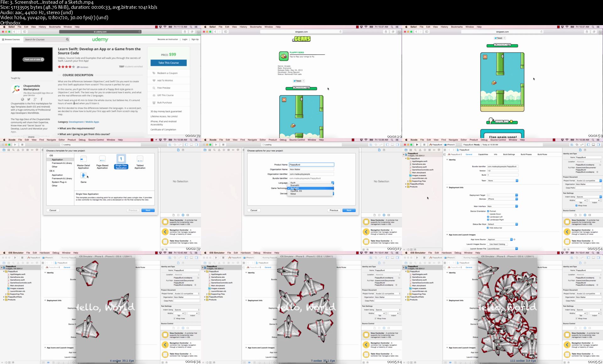Open Status Bar Style dropdown
Screen dimensions: 603x364
point(503,224)
